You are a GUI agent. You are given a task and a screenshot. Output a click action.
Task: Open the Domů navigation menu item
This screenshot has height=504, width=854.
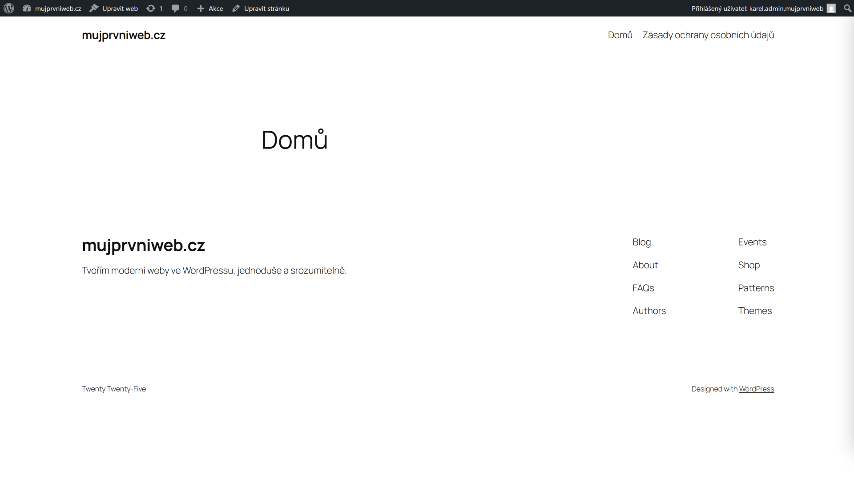(620, 35)
